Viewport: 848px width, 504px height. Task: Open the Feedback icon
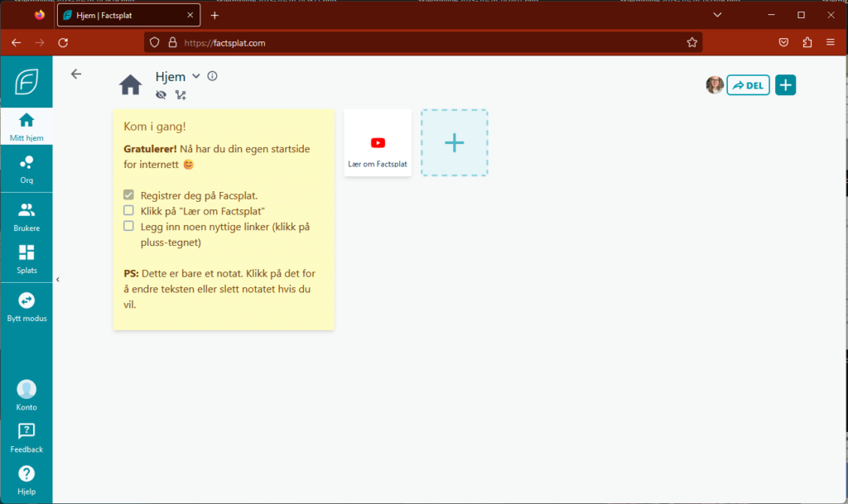pos(26,431)
